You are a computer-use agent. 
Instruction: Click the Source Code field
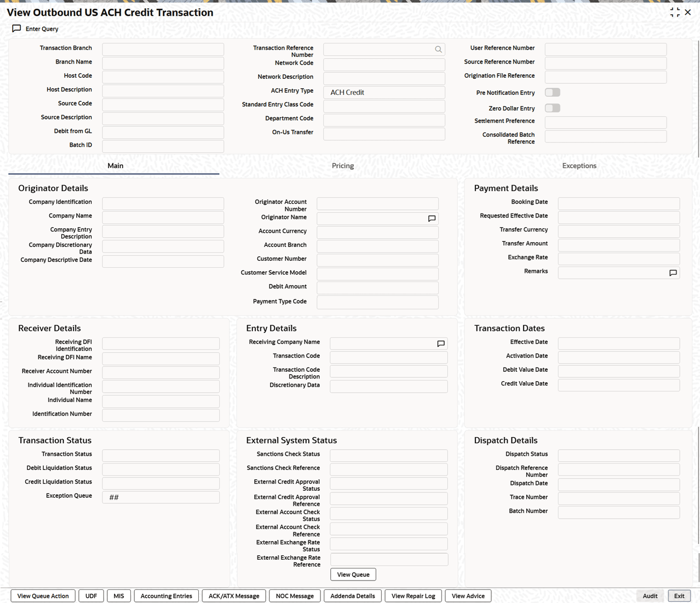pos(163,105)
